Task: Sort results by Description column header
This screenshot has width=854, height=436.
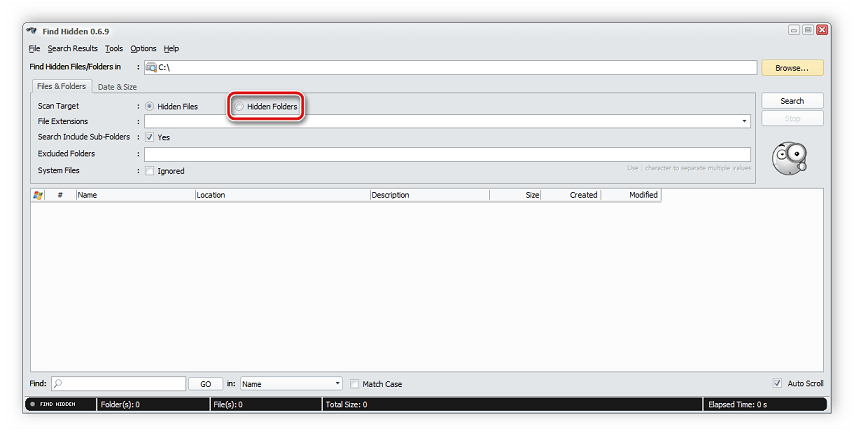Action: point(429,195)
